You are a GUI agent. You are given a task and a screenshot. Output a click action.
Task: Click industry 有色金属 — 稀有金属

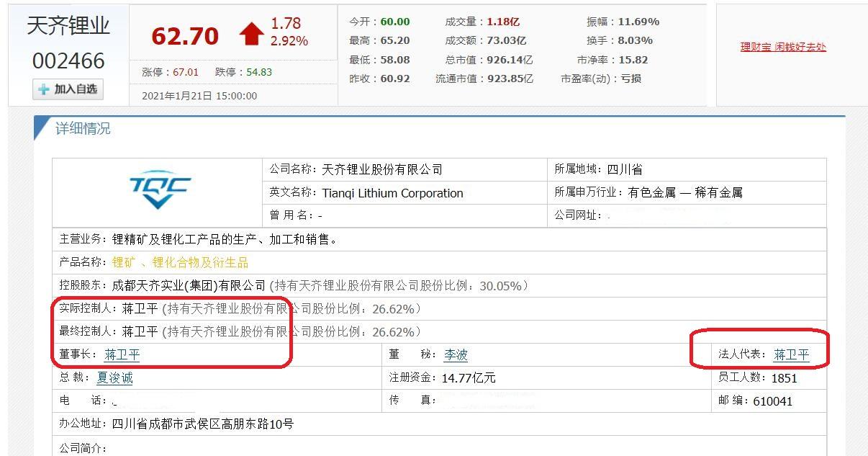click(x=684, y=192)
